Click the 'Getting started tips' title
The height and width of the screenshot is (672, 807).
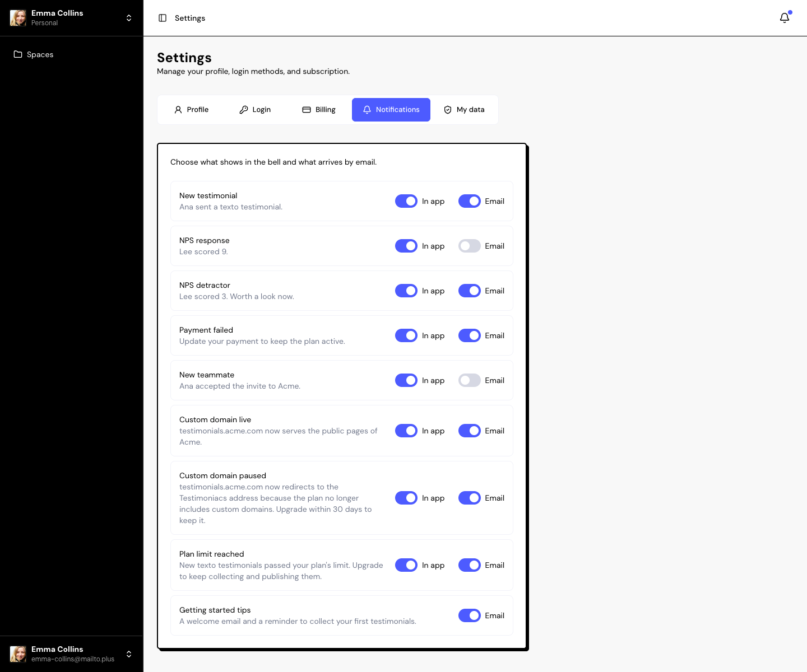pos(215,610)
